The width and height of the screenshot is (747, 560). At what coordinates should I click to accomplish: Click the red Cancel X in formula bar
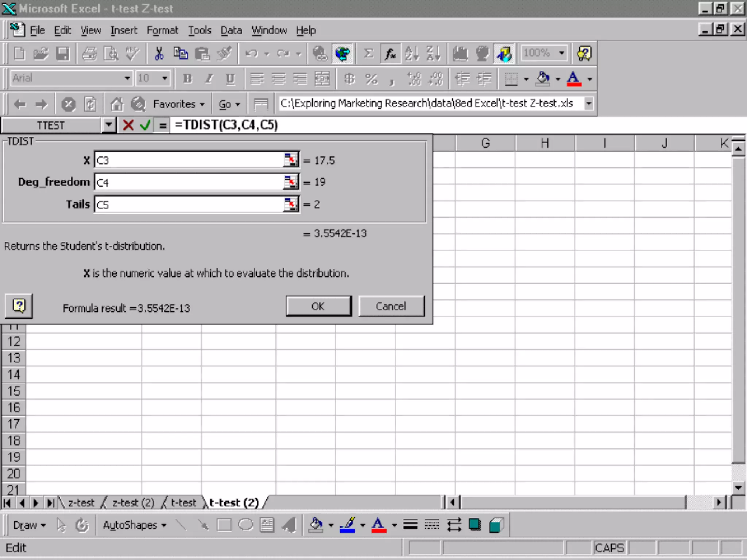coord(128,125)
